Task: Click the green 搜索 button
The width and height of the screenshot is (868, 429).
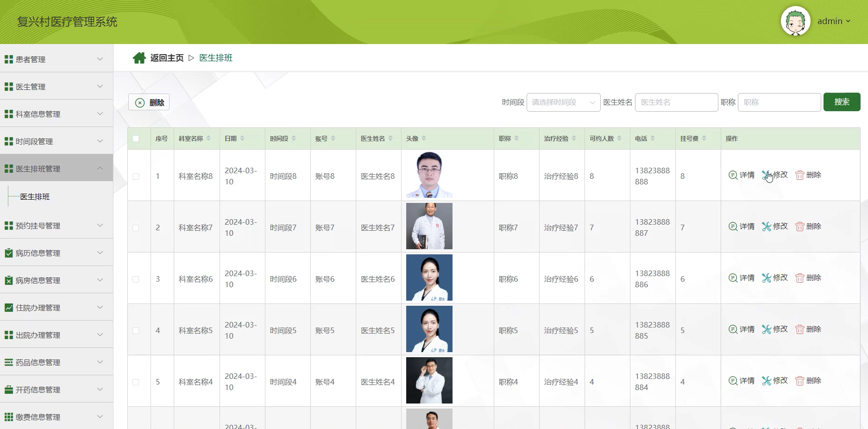Action: tap(842, 102)
